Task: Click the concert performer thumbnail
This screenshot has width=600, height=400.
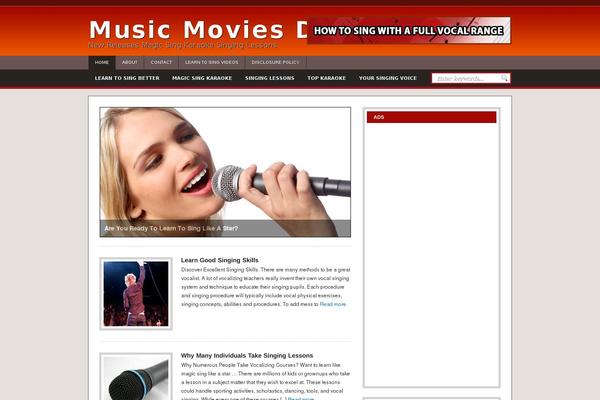Action: tap(136, 294)
